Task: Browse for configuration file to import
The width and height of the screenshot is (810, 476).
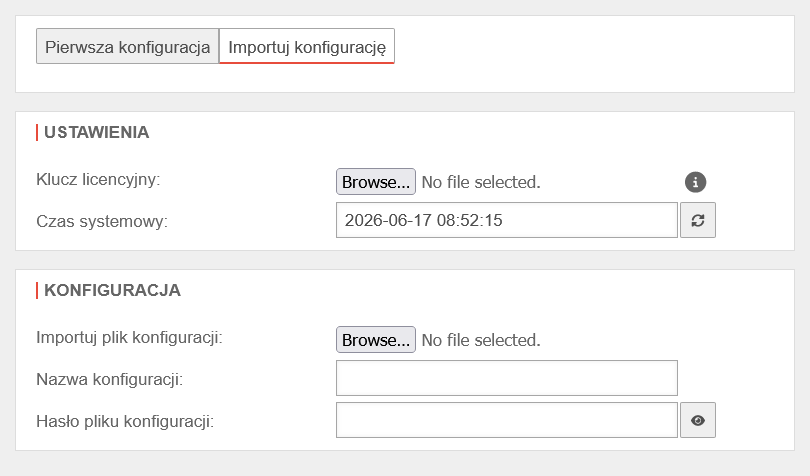Action: point(376,340)
